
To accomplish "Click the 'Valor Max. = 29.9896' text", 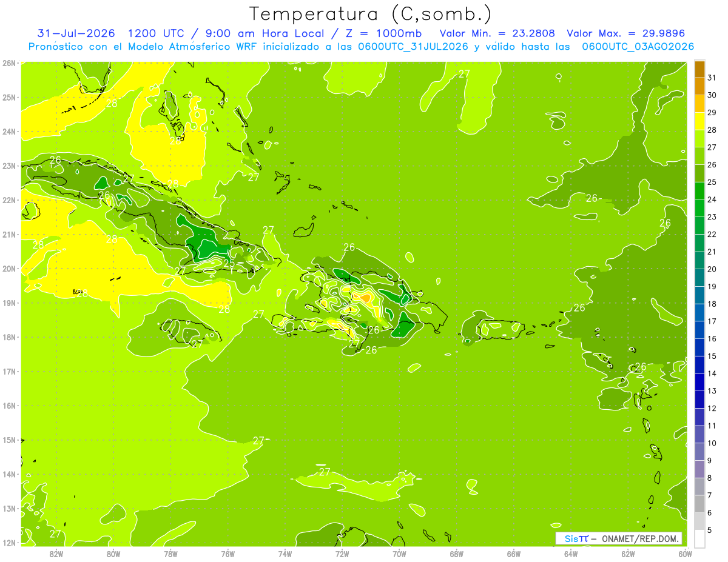I will coord(630,33).
